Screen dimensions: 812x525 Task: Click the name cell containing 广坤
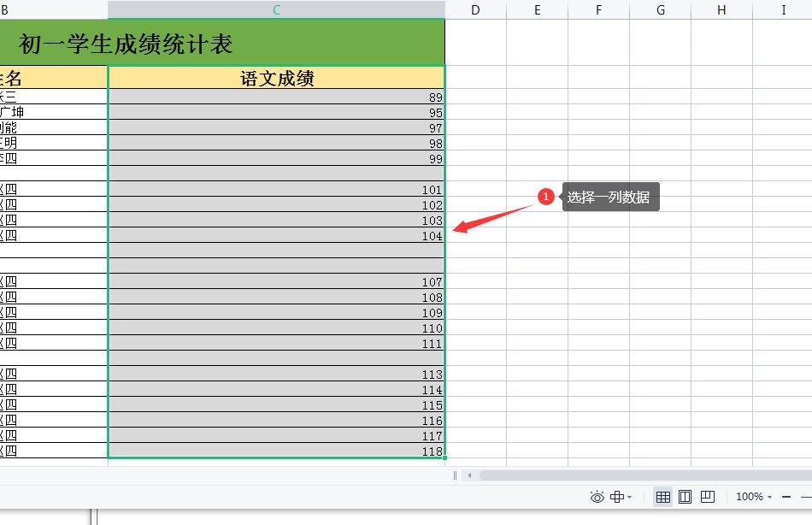[x=54, y=112]
